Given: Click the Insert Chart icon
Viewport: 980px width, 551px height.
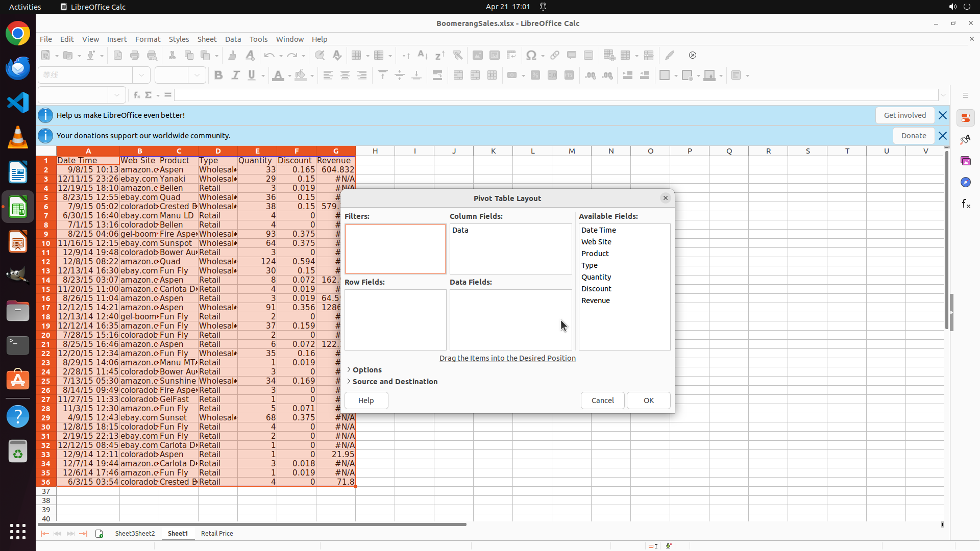Looking at the screenshot, I should pos(495,55).
